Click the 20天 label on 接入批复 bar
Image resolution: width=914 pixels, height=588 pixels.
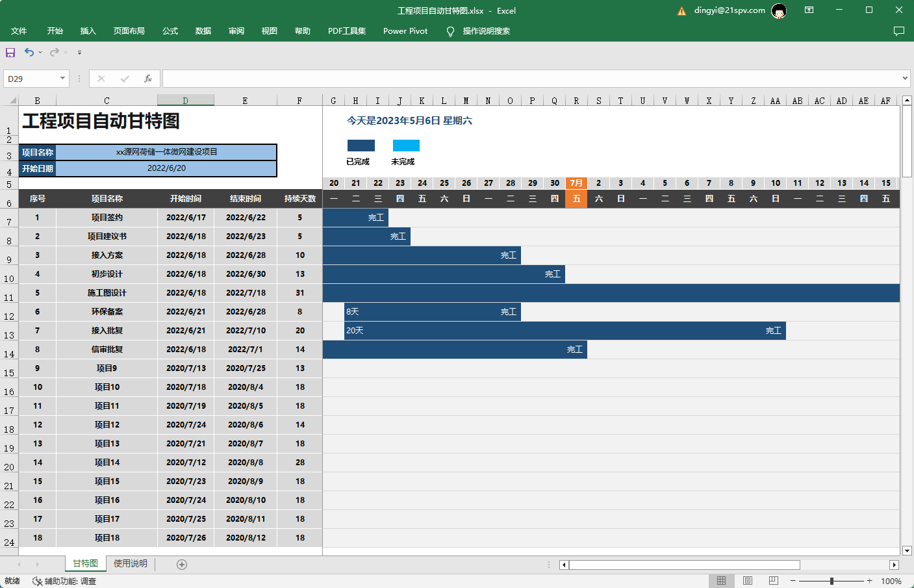click(x=355, y=331)
